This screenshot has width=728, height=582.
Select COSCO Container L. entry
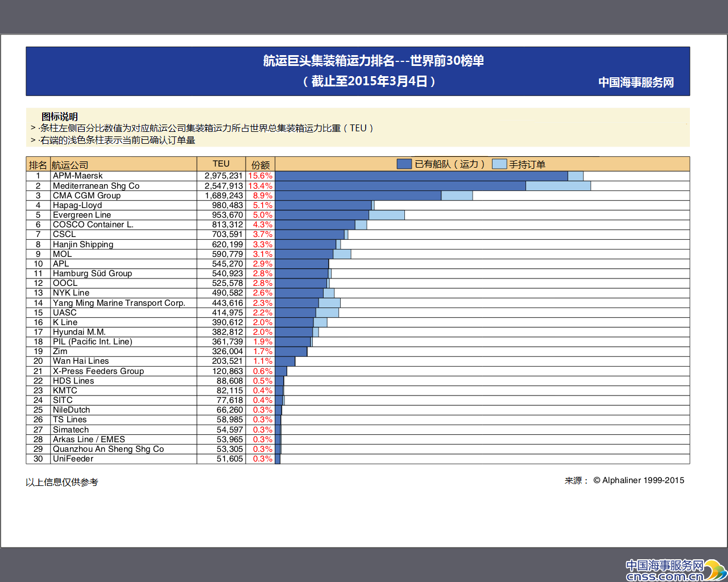[93, 225]
